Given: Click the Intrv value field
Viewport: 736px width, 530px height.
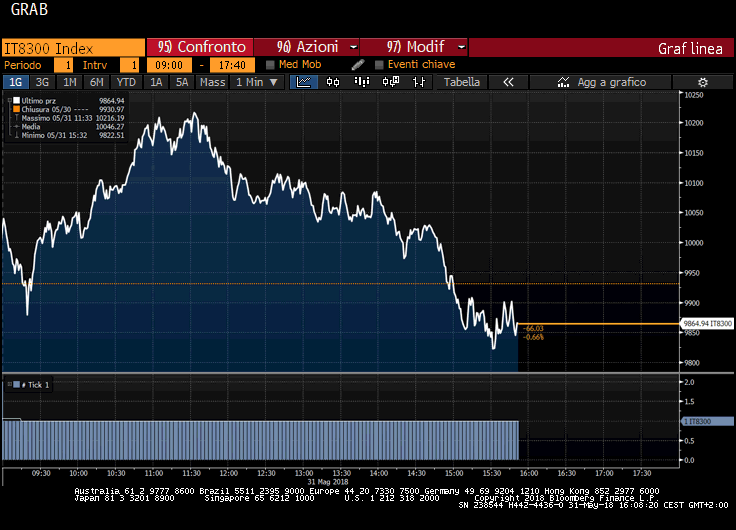Looking at the screenshot, I should pos(129,65).
